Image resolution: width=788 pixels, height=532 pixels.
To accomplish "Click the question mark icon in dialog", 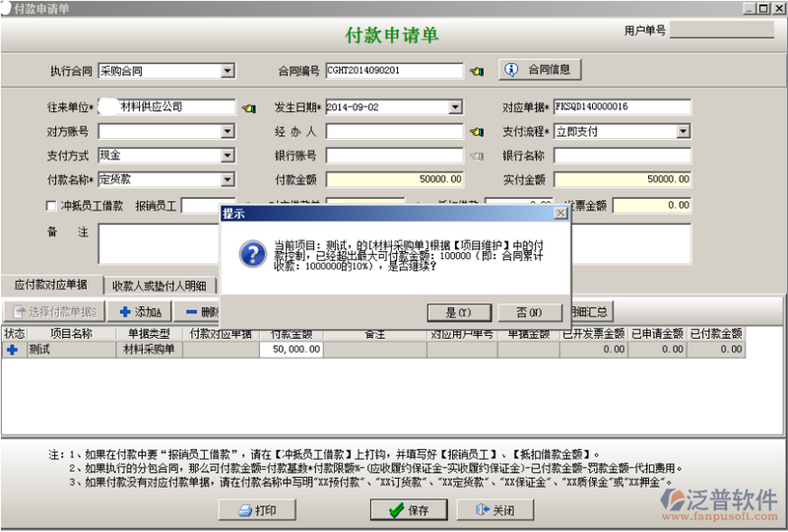I will (253, 253).
